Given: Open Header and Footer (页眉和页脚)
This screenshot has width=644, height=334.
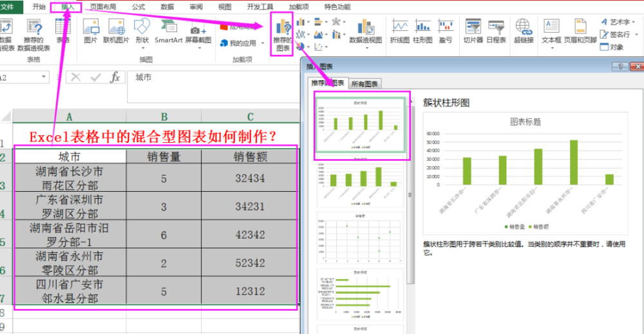Looking at the screenshot, I should click(580, 31).
